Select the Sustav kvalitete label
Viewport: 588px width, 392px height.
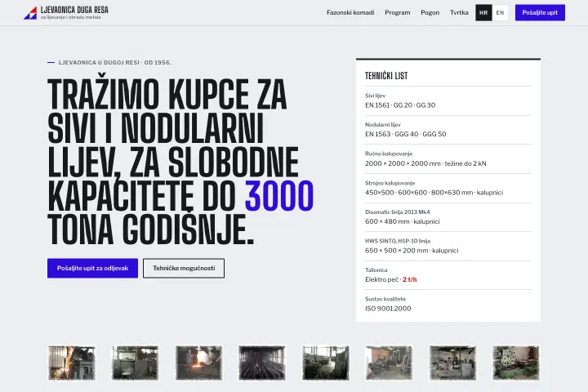[385, 299]
